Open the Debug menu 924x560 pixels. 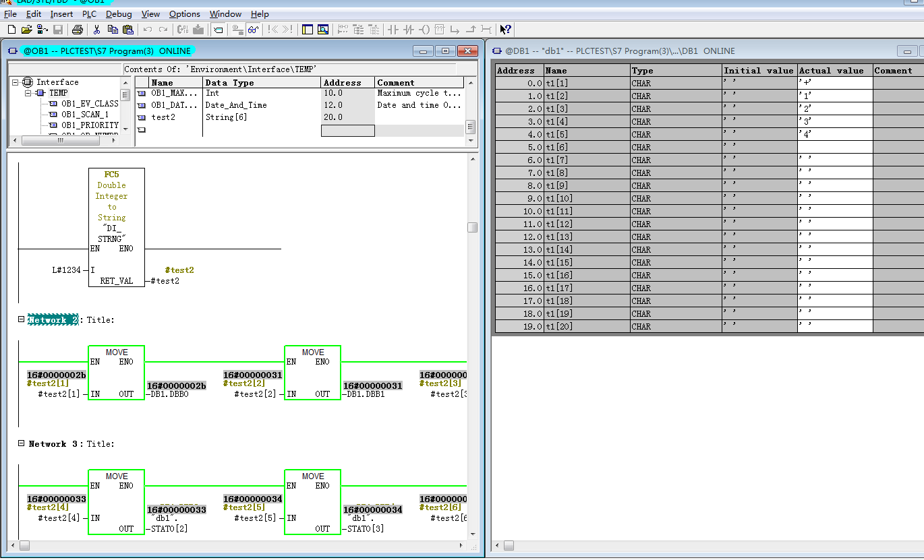119,13
